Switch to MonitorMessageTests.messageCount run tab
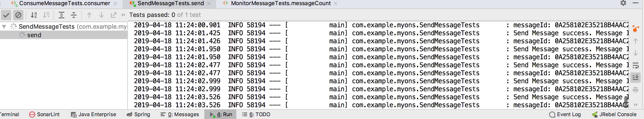Image resolution: width=644 pixels, height=119 pixels. pos(280,4)
